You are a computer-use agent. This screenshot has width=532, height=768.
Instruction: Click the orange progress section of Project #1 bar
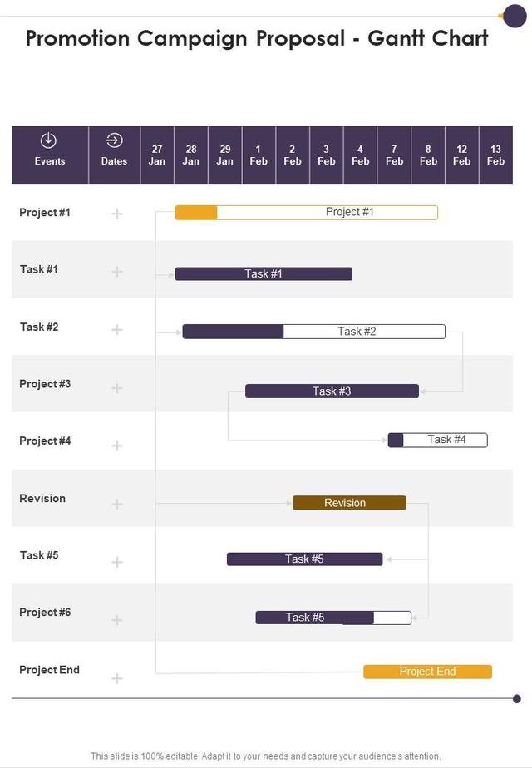[196, 213]
